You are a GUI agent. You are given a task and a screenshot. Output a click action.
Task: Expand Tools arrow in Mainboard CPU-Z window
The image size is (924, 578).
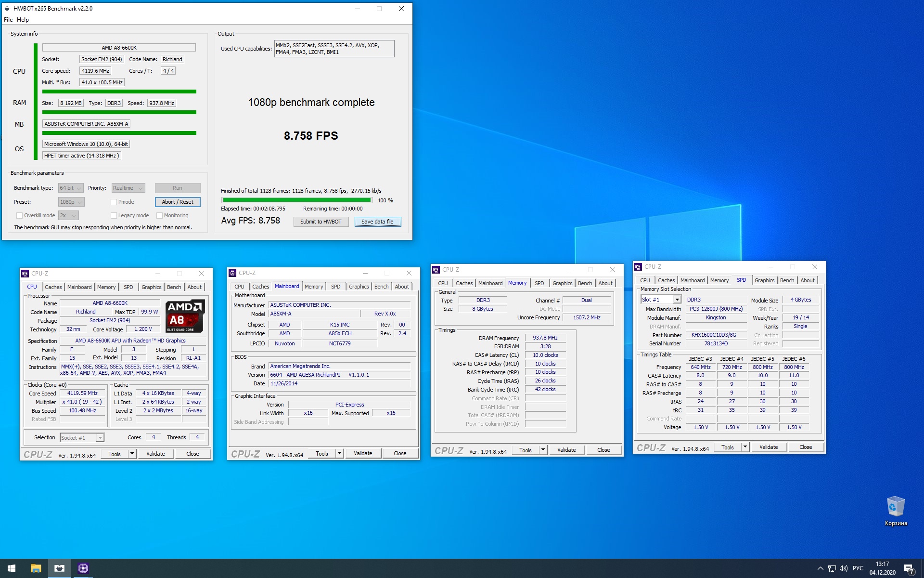pos(339,453)
